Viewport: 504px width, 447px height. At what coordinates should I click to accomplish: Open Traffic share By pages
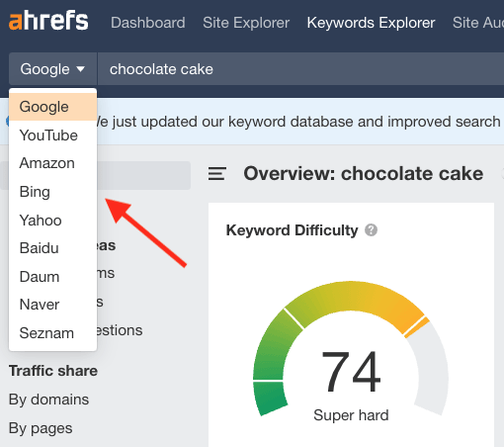click(41, 428)
